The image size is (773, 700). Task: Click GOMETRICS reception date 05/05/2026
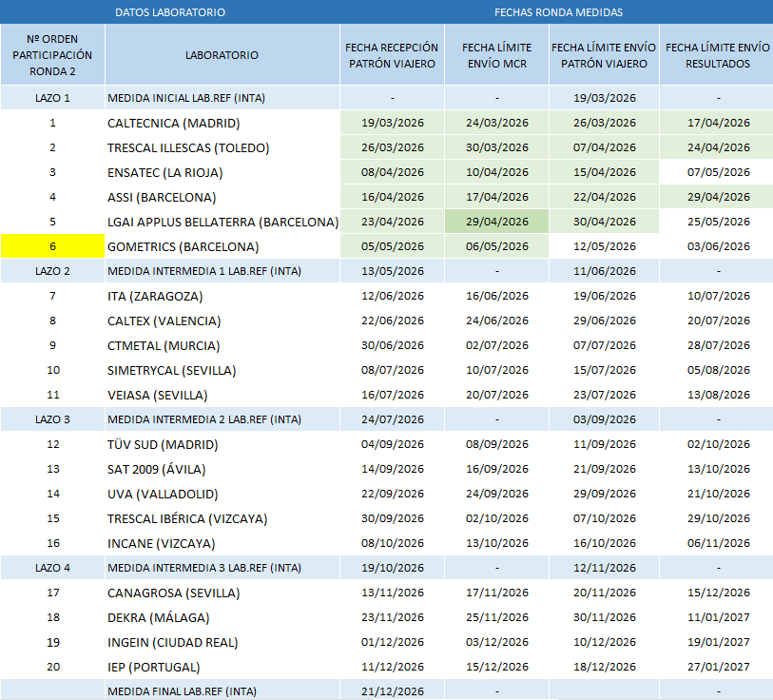tap(392, 246)
